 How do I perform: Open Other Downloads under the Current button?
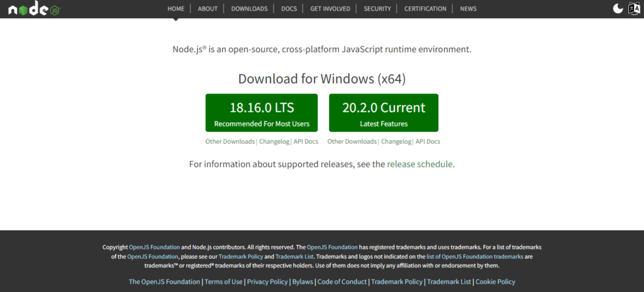(352, 141)
